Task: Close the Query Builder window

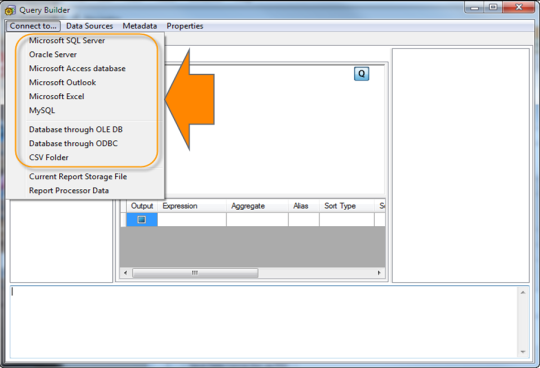Action: [519, 8]
